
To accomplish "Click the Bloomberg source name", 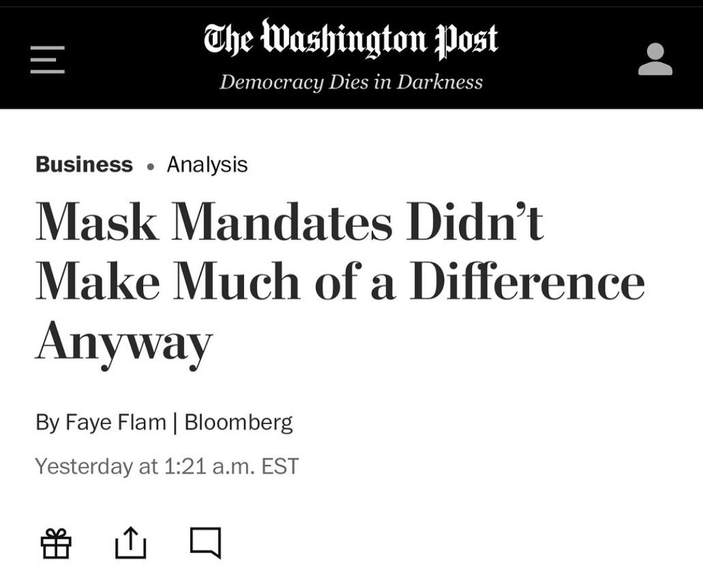I will [x=239, y=423].
